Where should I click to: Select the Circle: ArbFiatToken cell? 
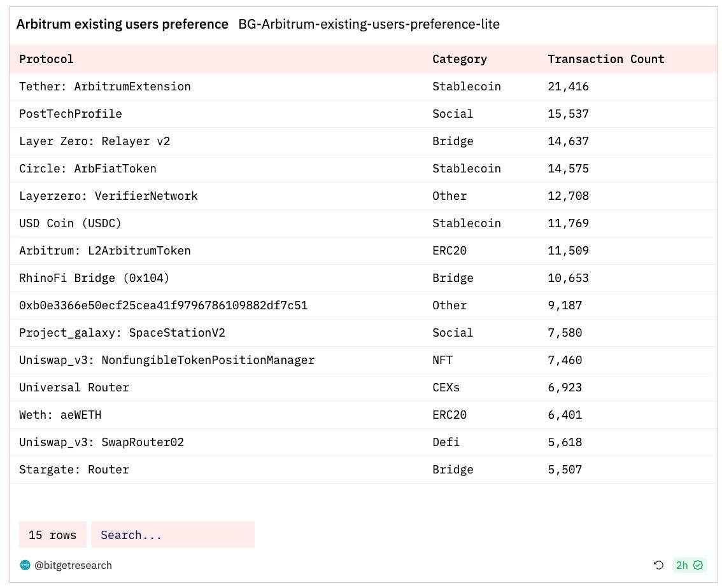pyautogui.click(x=87, y=169)
